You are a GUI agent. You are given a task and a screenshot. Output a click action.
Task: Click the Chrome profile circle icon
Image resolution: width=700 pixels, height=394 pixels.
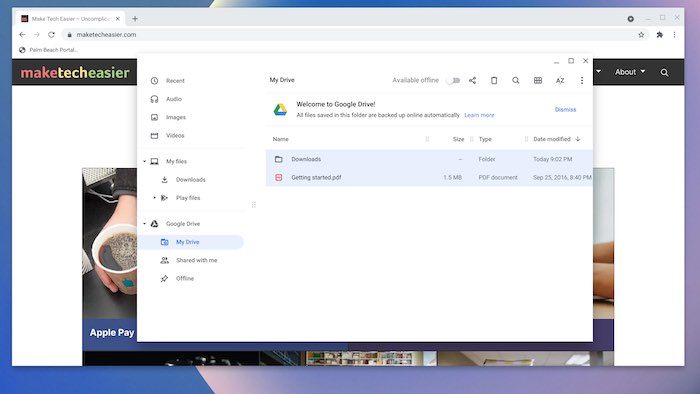pos(630,19)
